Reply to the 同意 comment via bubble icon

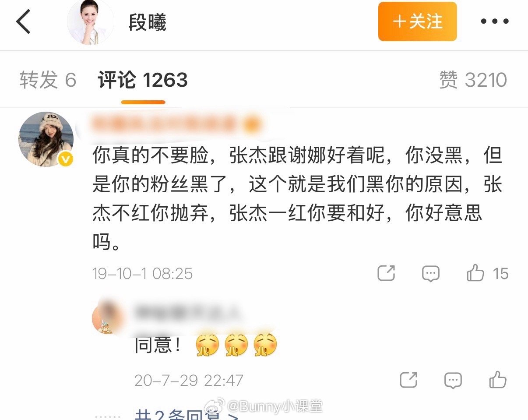pos(453,380)
